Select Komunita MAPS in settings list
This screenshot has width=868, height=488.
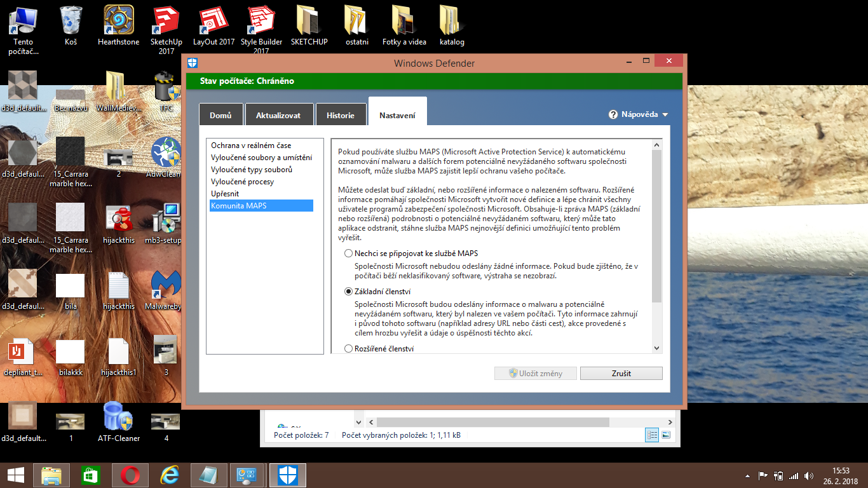261,206
